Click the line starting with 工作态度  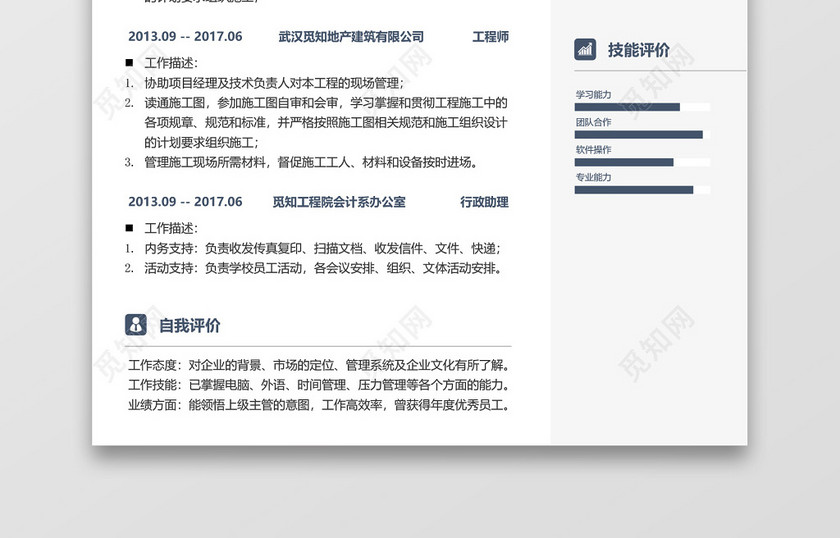319,365
